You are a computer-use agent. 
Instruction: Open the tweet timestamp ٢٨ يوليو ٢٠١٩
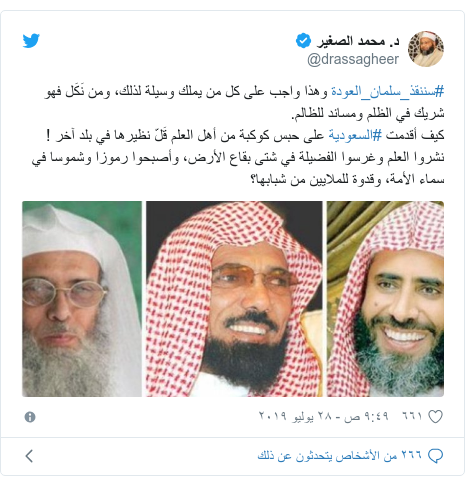coord(324,416)
